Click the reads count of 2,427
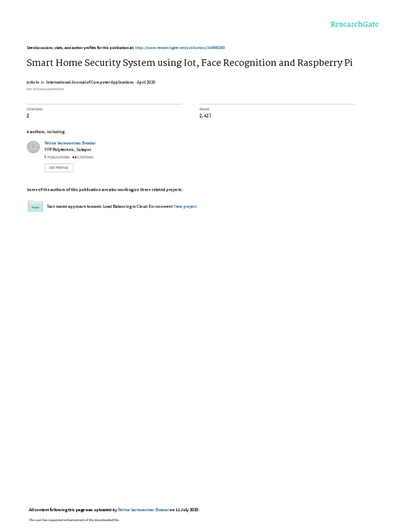 coord(205,116)
